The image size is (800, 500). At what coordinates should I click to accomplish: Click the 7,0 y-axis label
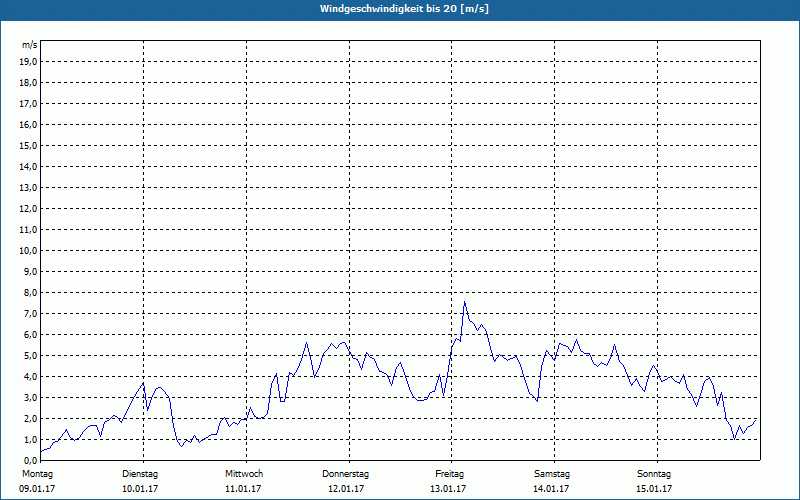[x=30, y=313]
